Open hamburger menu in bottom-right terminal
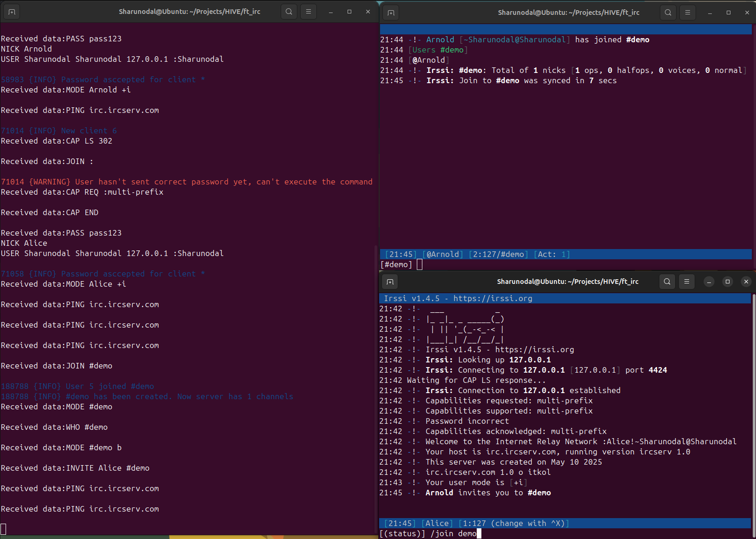 687,282
